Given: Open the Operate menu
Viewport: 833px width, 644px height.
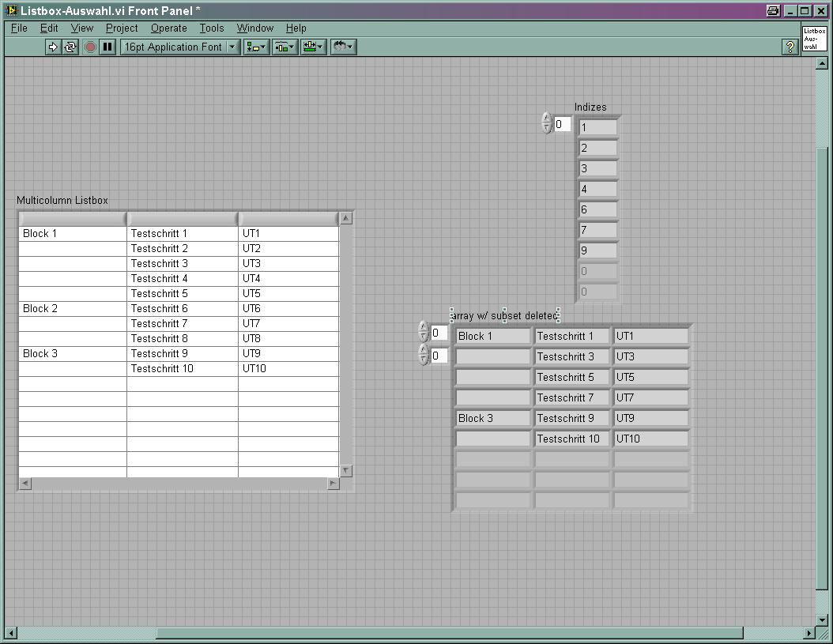Looking at the screenshot, I should [x=169, y=28].
